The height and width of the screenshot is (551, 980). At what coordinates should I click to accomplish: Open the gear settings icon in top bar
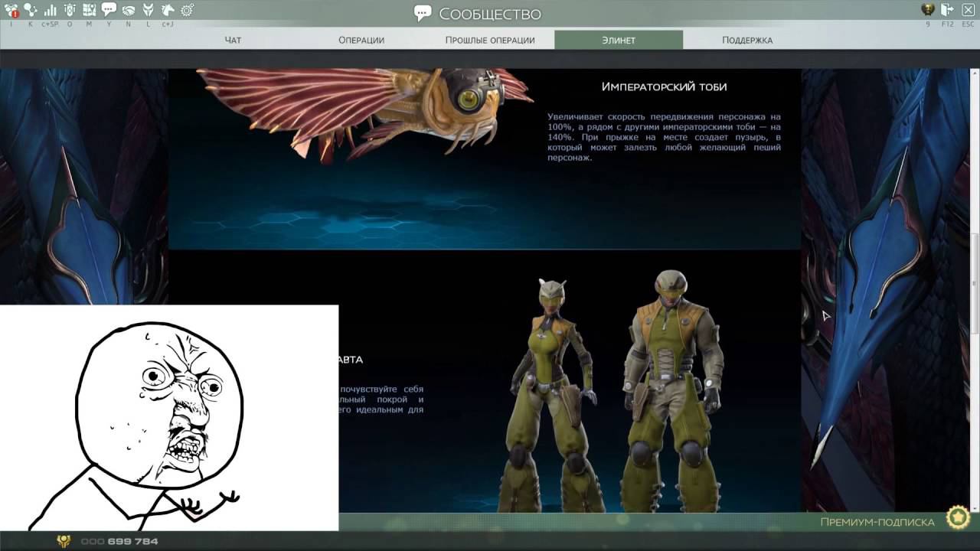click(188, 10)
